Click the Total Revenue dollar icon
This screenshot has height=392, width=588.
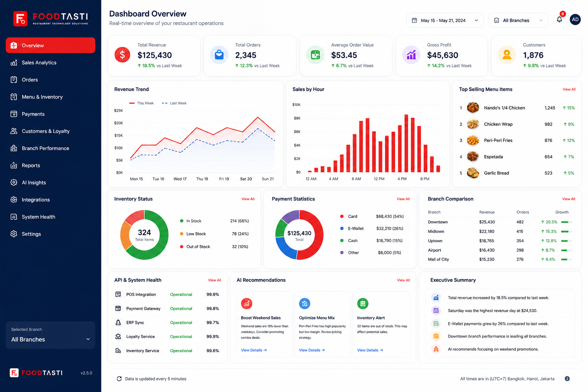click(122, 55)
